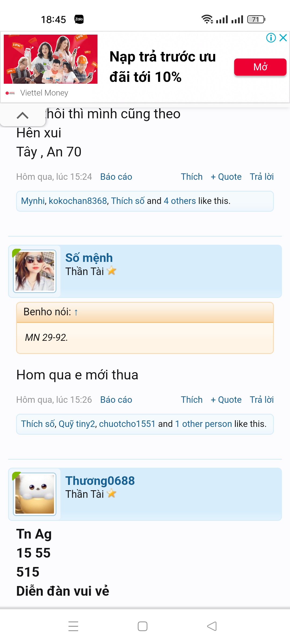This screenshot has height=644, width=290.
Task: Open Thương0688's profile avatar
Action: coord(35,494)
